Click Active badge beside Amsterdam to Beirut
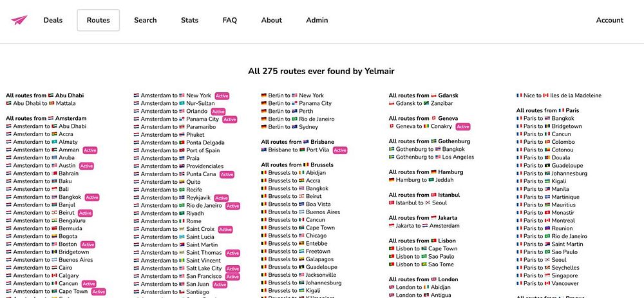The height and width of the screenshot is (298, 644). [x=85, y=214]
